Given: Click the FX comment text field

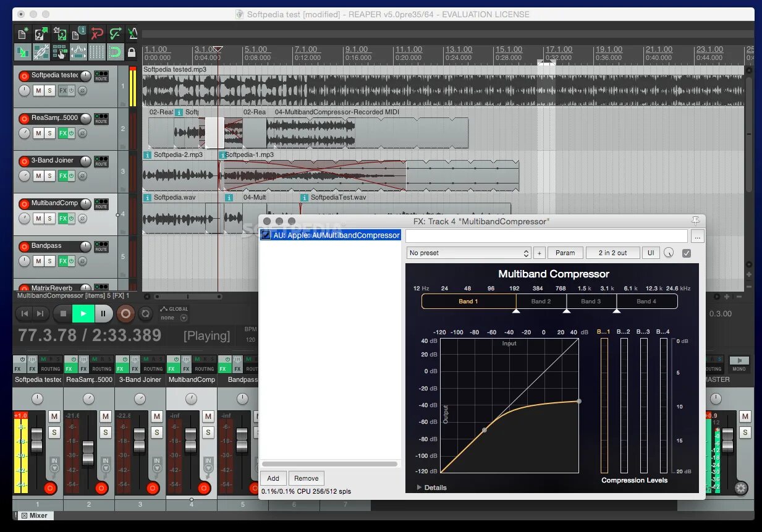Looking at the screenshot, I should pos(546,236).
